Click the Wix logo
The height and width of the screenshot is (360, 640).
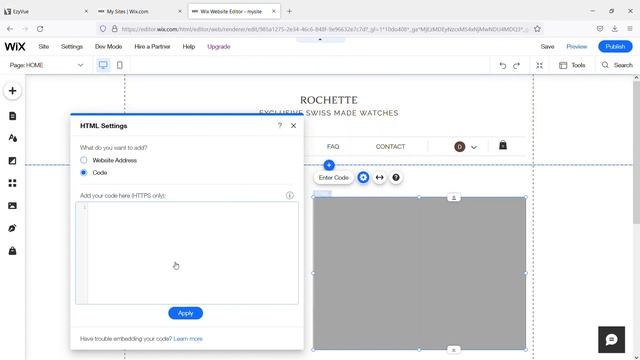click(15, 47)
